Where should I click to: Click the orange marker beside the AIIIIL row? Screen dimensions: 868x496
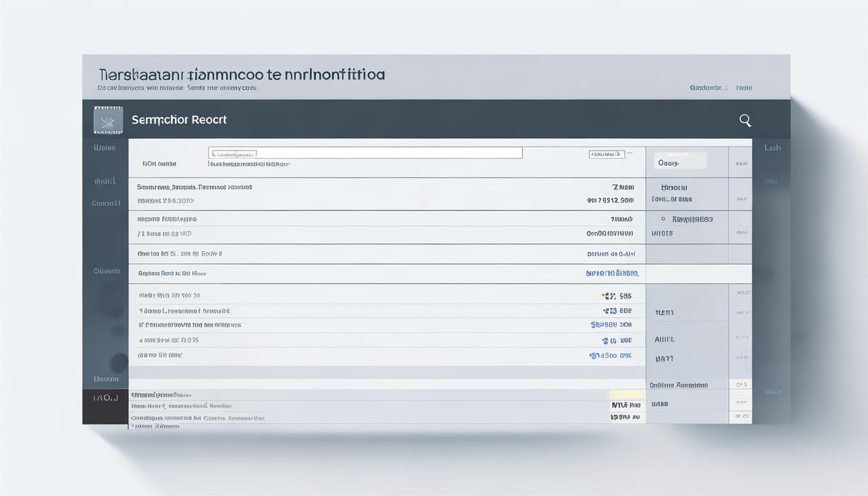737,338
